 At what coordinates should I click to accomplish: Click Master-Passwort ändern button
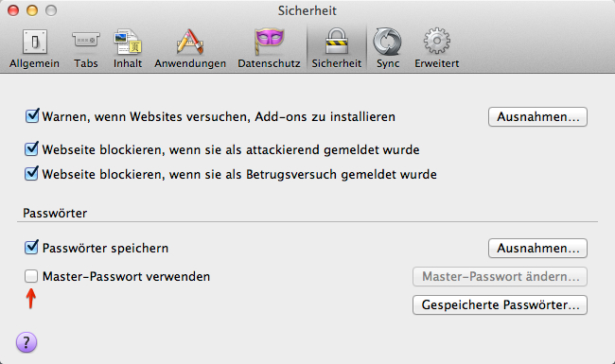(500, 277)
